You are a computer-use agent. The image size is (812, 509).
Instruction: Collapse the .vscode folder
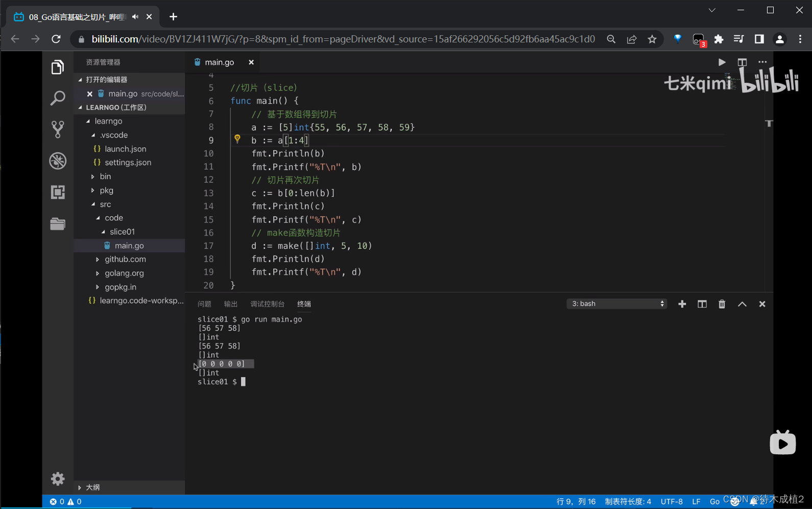[93, 135]
